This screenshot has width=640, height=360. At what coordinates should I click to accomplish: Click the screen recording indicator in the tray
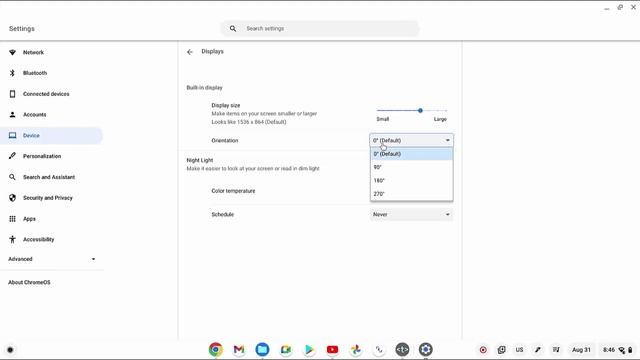[483, 350]
